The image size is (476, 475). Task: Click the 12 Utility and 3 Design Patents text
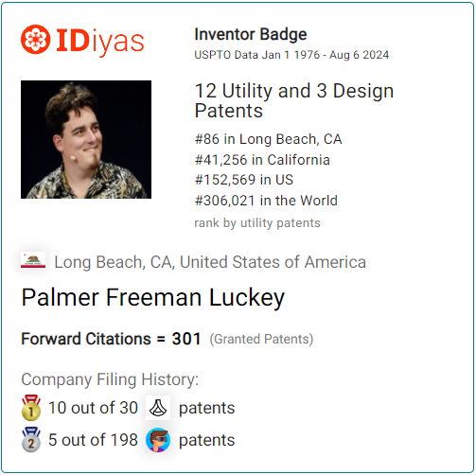[x=294, y=100]
